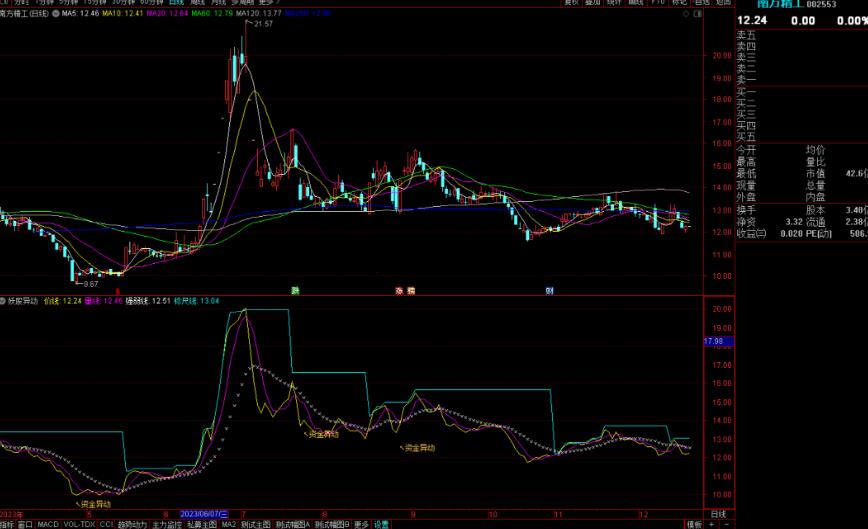Viewport: 868px width, 529px height.
Task: Select the 5分钟 period tab
Action: (x=69, y=2)
